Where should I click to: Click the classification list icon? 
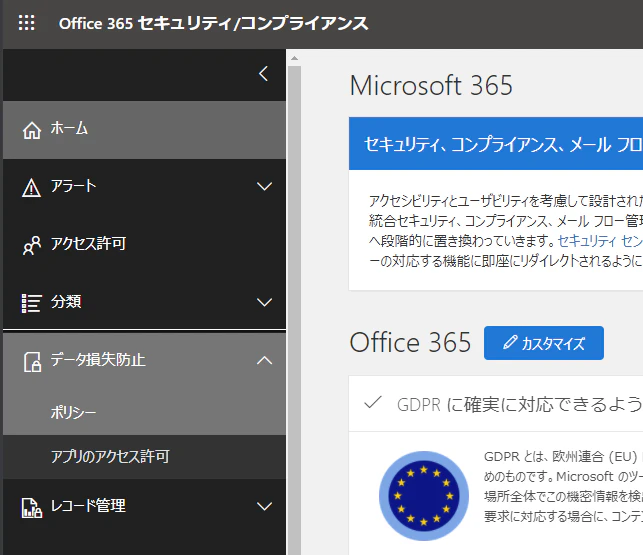point(31,303)
